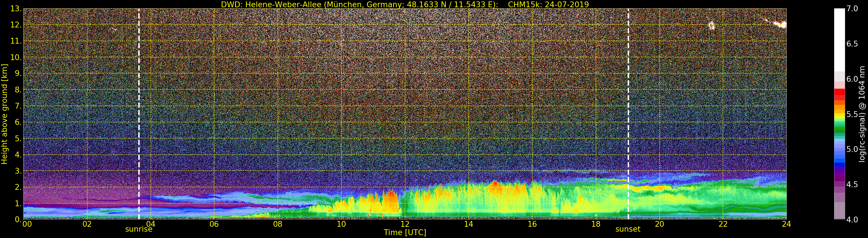This screenshot has width=868, height=238.
Task: Click the "sunrise" label below the axis
Action: pyautogui.click(x=139, y=229)
